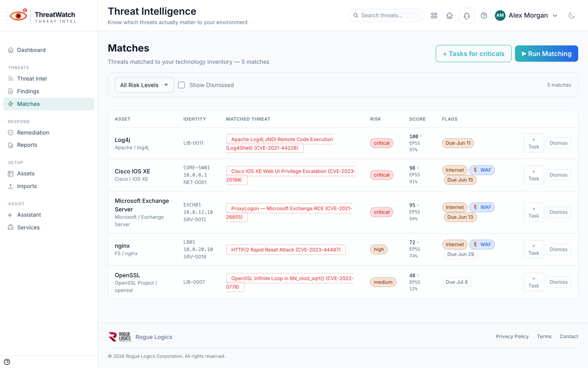Dismiss the Cisco IOS XE match
The image size is (588, 368).
(x=558, y=175)
